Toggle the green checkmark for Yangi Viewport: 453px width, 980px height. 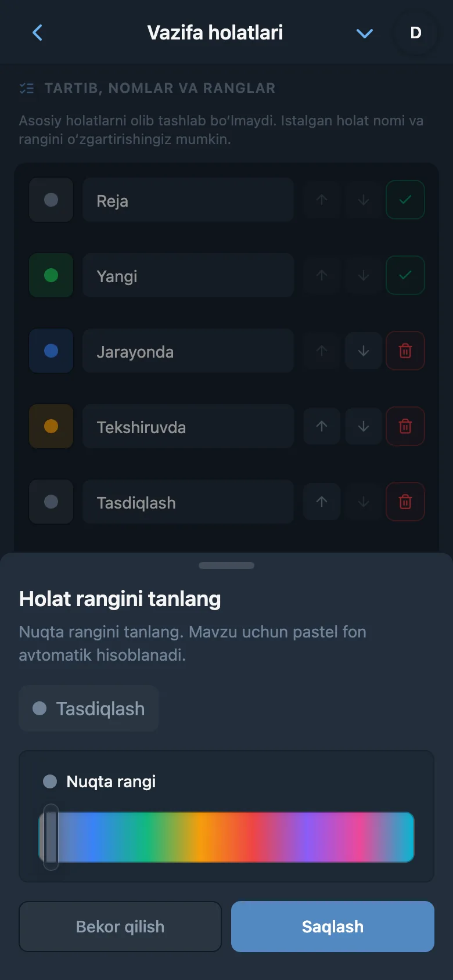(x=405, y=275)
